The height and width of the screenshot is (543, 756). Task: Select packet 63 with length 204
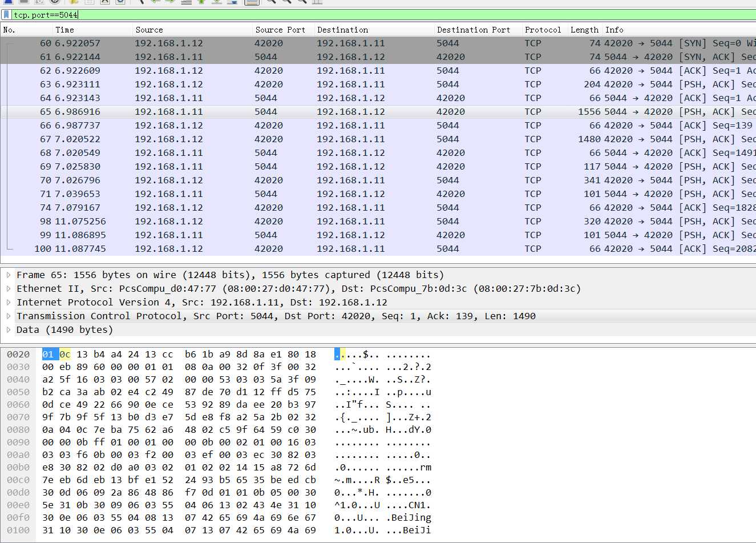[x=378, y=85]
